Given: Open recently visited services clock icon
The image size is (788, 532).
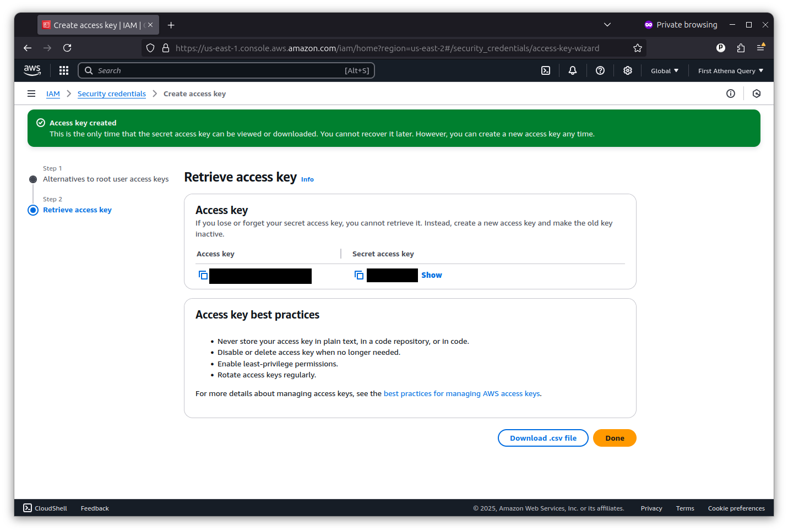Looking at the screenshot, I should [x=756, y=94].
